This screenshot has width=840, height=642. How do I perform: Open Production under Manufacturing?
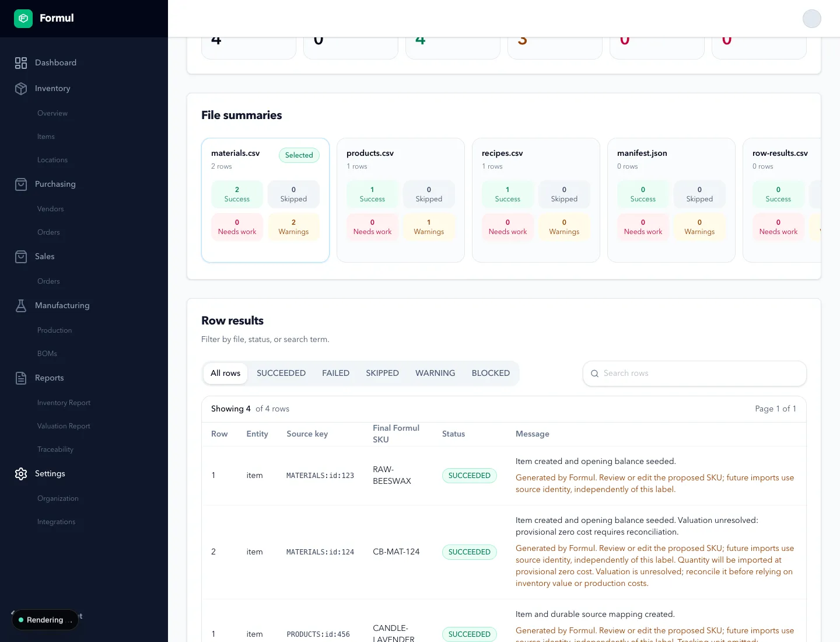[x=55, y=330]
